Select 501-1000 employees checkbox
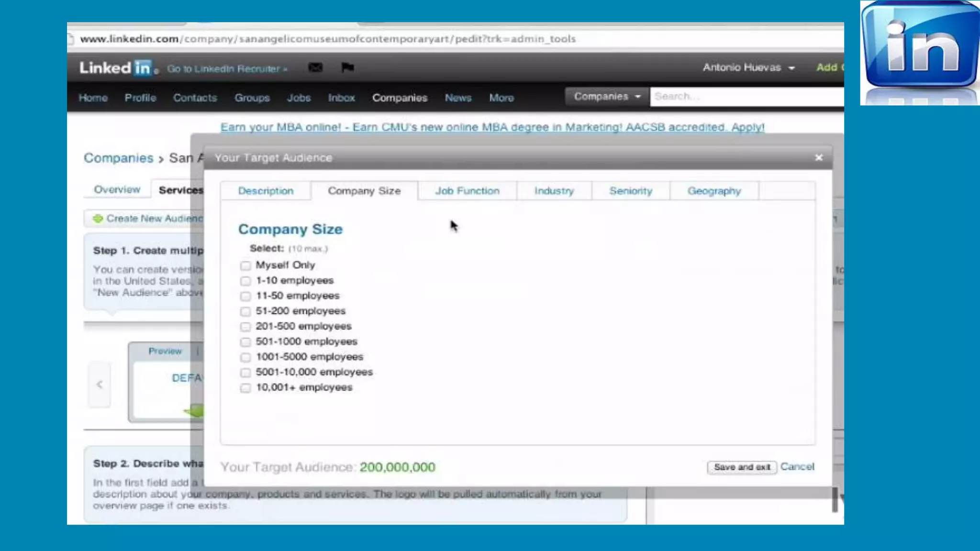 pos(245,342)
